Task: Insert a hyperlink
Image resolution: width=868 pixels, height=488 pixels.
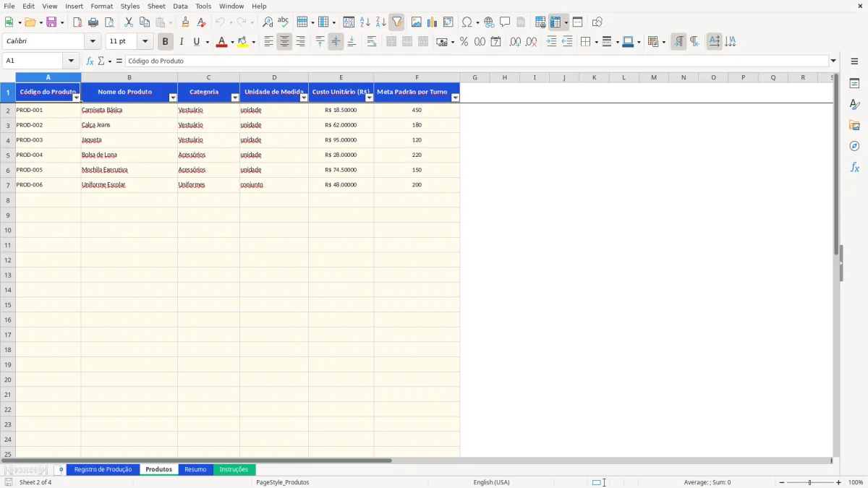Action: coord(489,22)
